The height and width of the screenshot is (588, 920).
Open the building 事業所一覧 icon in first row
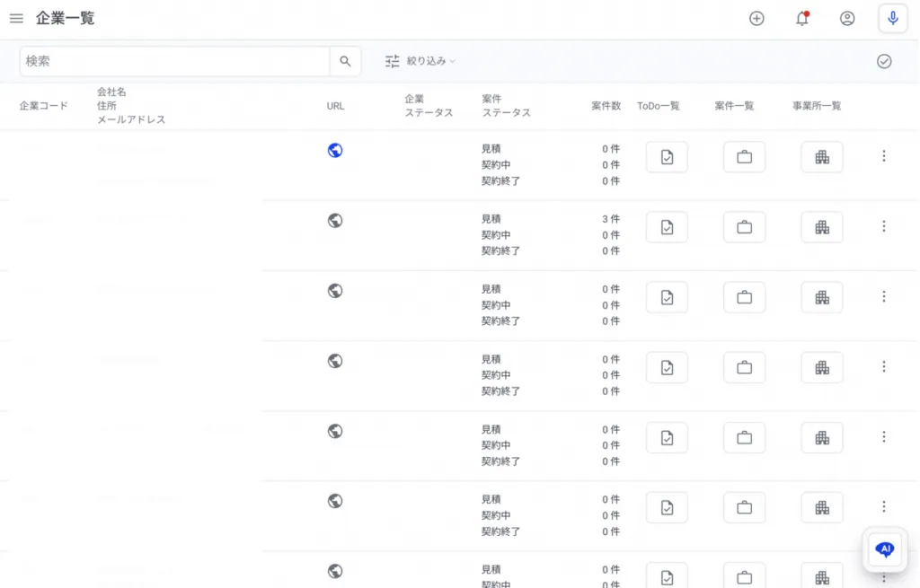822,156
